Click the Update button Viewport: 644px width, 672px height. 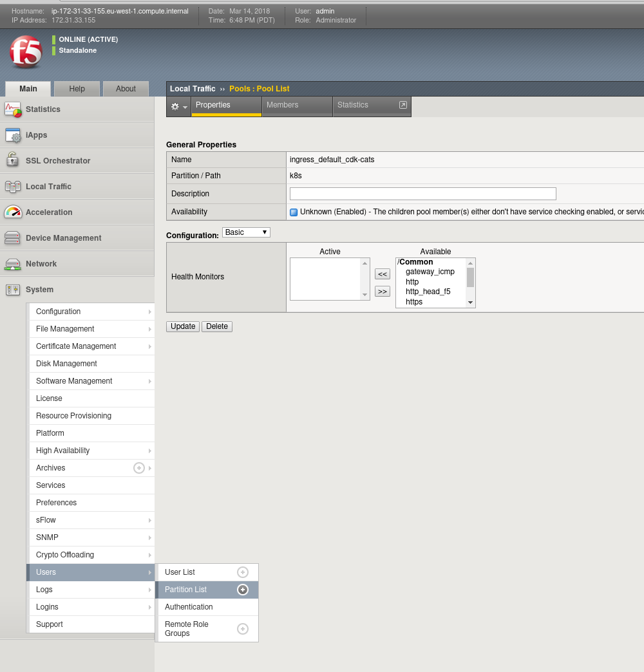183,326
